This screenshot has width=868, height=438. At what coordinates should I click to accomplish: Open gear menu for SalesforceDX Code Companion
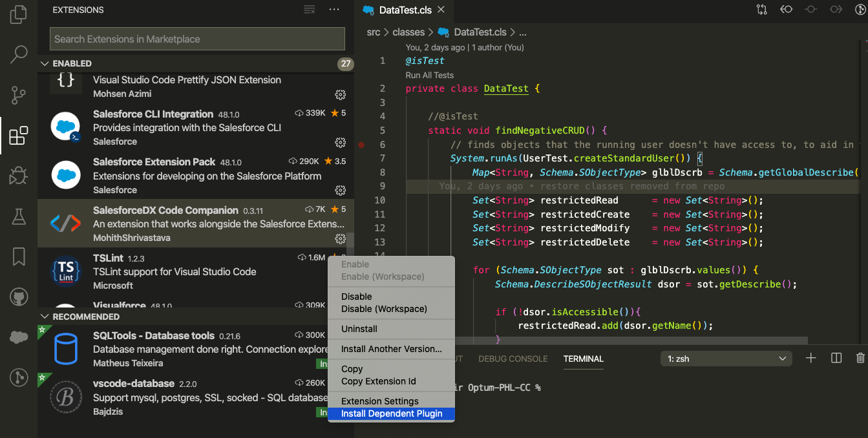(x=340, y=239)
